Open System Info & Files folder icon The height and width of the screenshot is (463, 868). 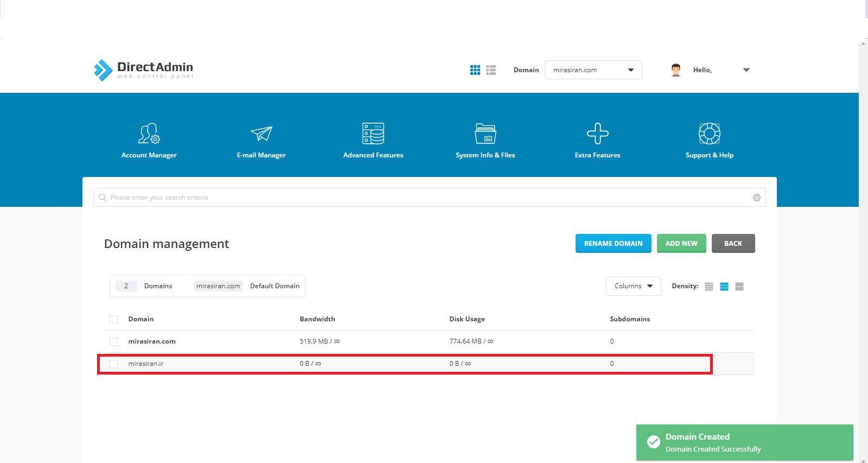click(x=486, y=134)
